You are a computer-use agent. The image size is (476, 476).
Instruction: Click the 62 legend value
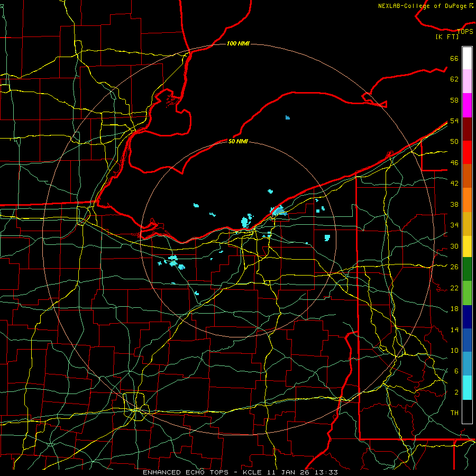pyautogui.click(x=454, y=79)
